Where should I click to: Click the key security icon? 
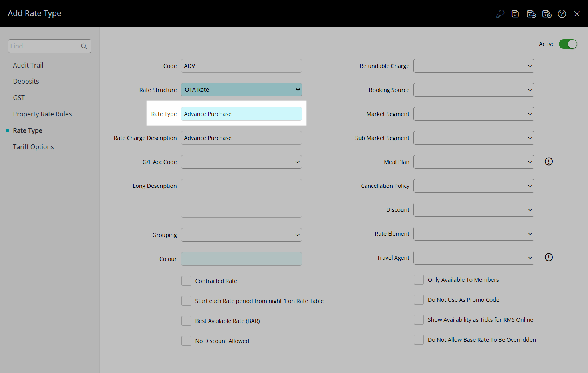[500, 14]
